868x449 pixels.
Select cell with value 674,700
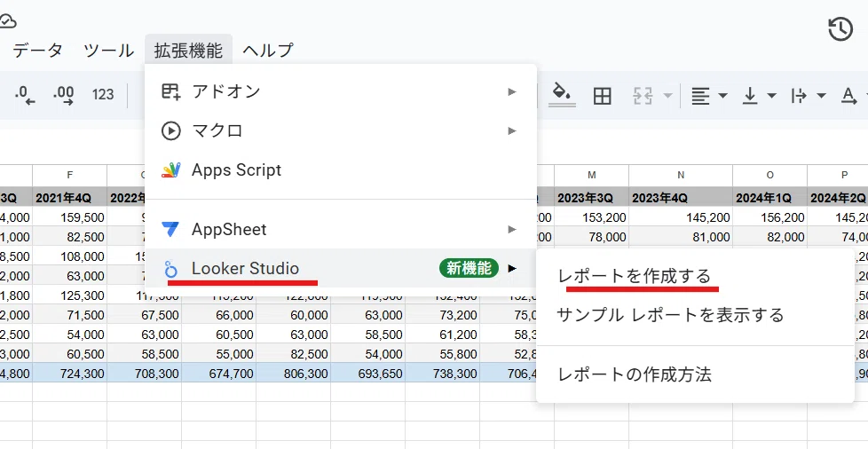pos(218,374)
